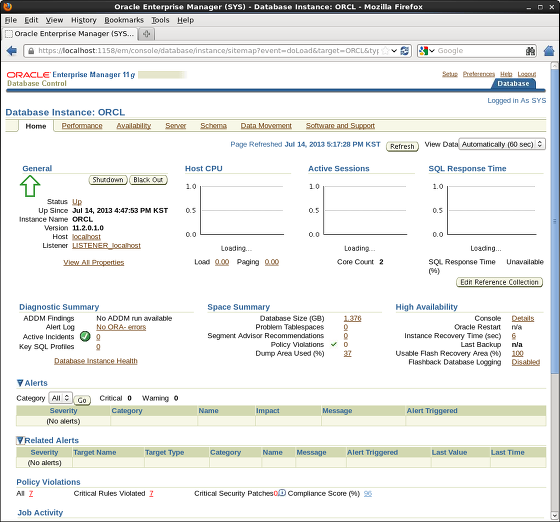The width and height of the screenshot is (560, 522).
Task: Click the reload page icon in address bar
Action: (405, 51)
